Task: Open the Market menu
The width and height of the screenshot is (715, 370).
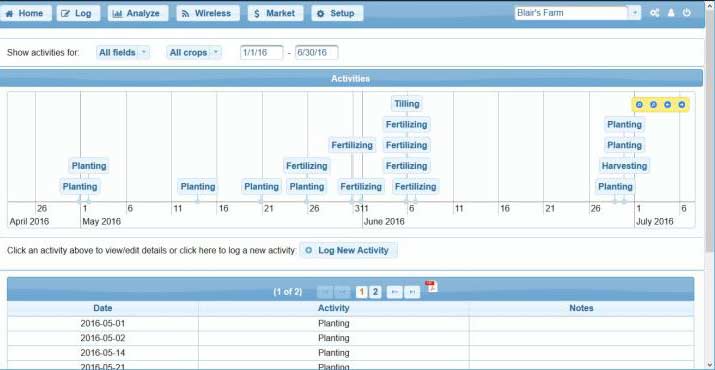Action: click(x=275, y=13)
